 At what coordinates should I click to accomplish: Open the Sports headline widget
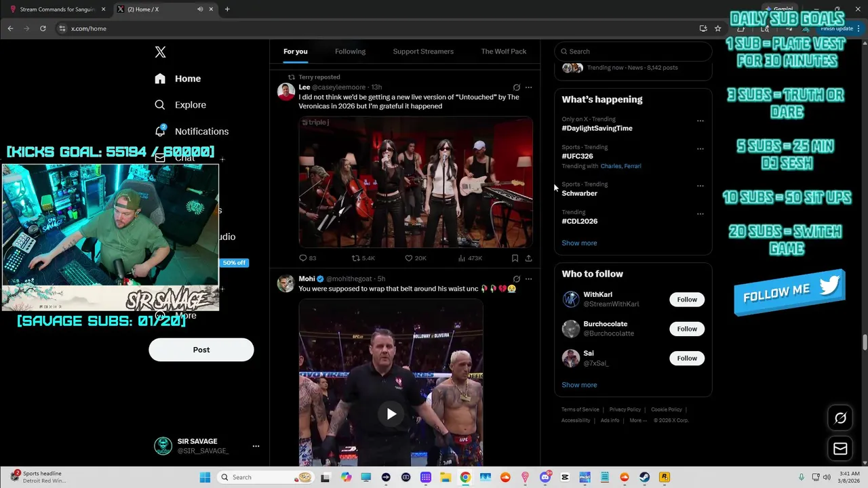(39, 477)
